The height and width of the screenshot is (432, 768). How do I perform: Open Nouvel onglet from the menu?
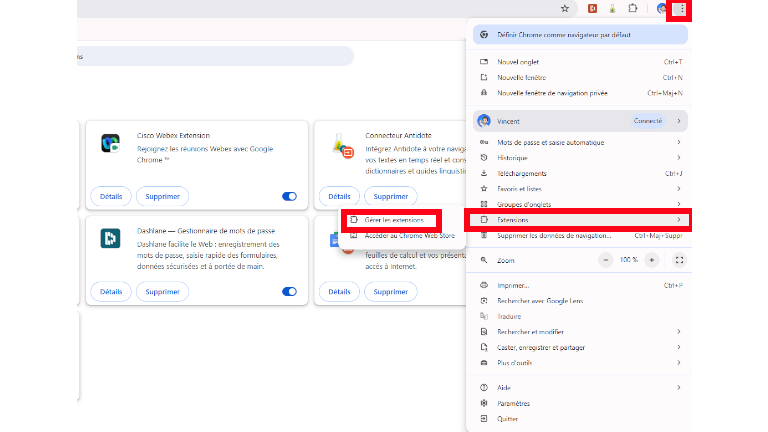pyautogui.click(x=580, y=62)
